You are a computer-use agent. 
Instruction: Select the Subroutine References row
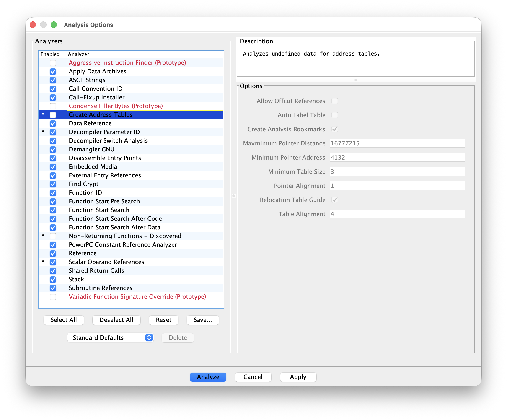pyautogui.click(x=131, y=288)
